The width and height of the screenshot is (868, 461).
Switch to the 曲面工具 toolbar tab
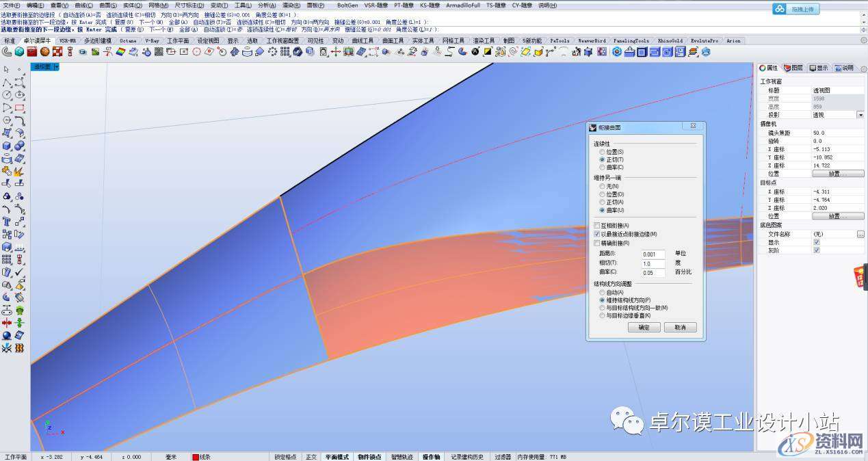[392, 41]
